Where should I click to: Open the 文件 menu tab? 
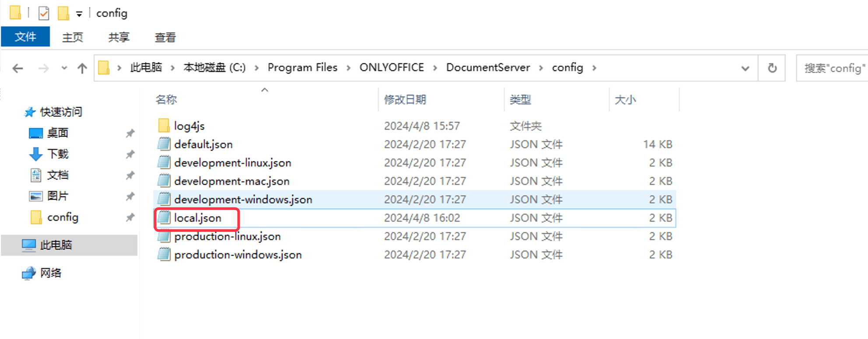(25, 37)
